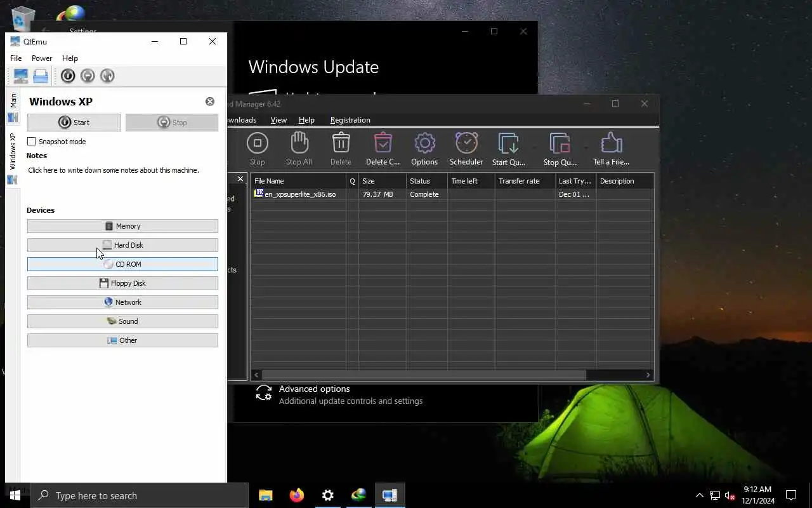This screenshot has height=508, width=812.
Task: Open the Power menu in QtEmu
Action: (x=42, y=58)
